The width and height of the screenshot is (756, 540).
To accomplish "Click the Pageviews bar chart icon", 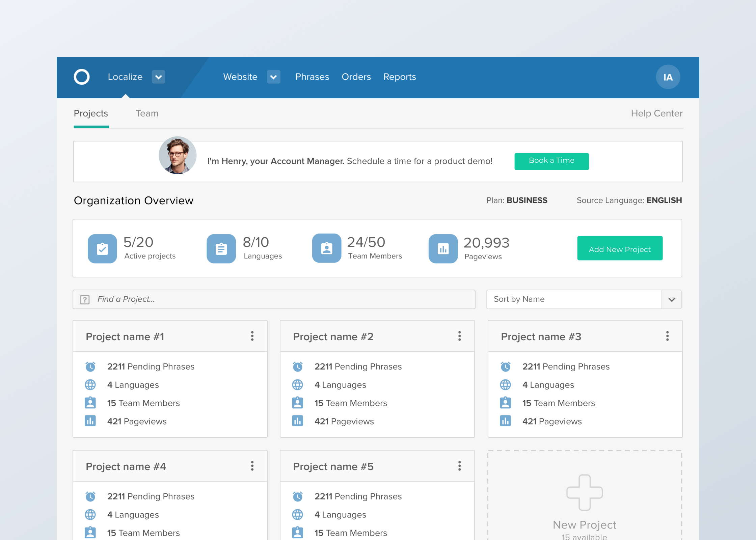I will (443, 249).
